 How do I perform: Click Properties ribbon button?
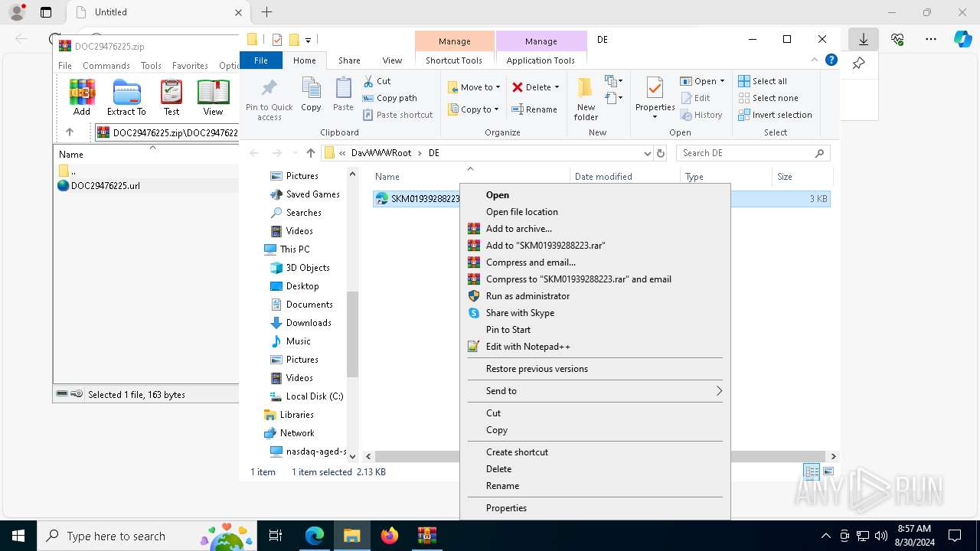pyautogui.click(x=655, y=98)
